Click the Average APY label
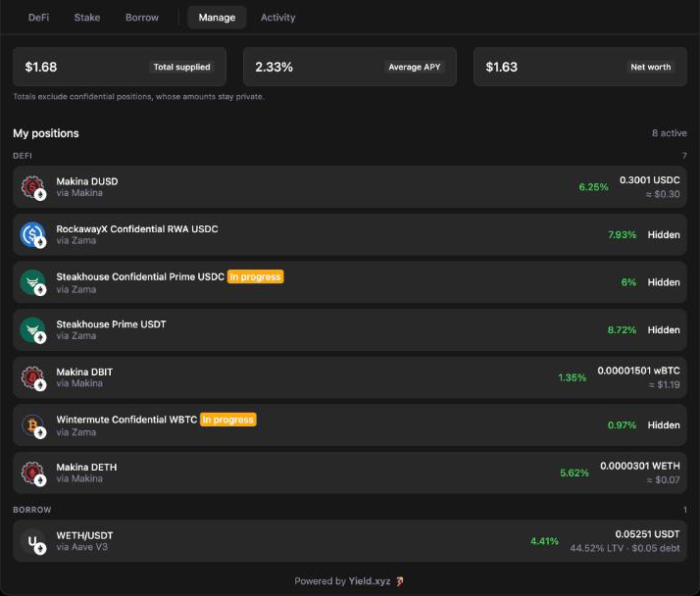Viewport: 700px width, 596px height. click(x=415, y=67)
